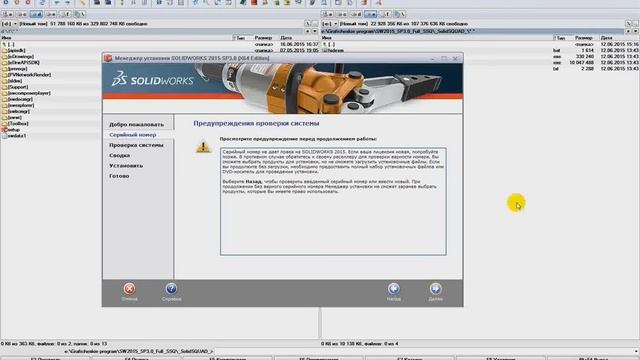Open left panel directory history dropdown arrow
The image size is (640, 360).
point(315,31)
